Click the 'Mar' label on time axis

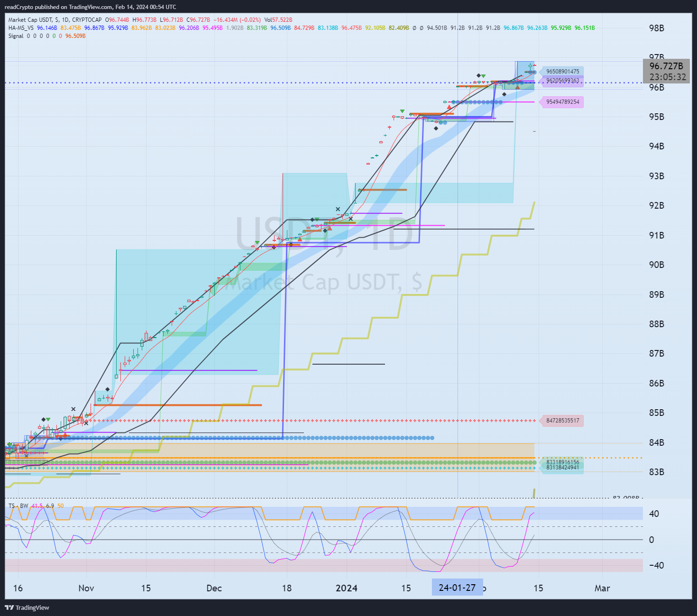[x=602, y=588]
